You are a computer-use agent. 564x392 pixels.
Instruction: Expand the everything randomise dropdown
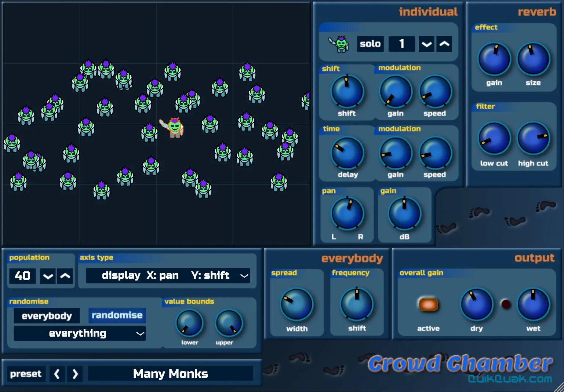(79, 333)
